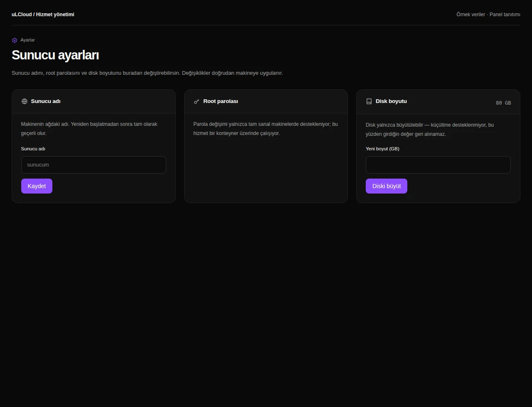Click the Root parolası card title
532x407 pixels.
pyautogui.click(x=221, y=101)
